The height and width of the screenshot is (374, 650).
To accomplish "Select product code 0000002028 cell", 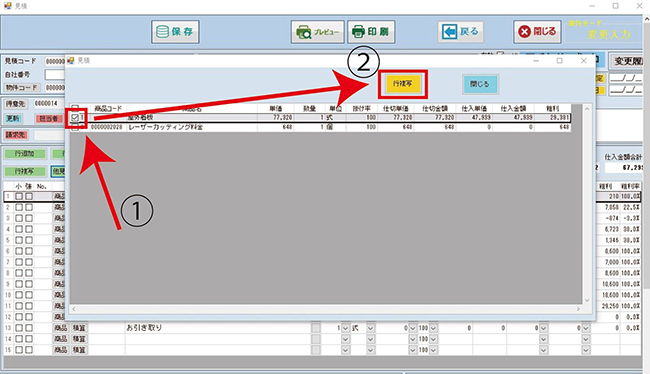I will (107, 127).
